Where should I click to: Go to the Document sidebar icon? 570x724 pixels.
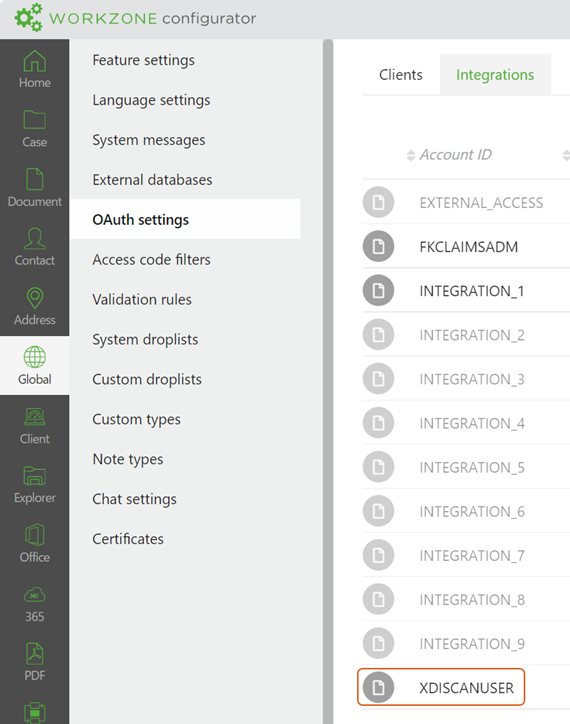click(x=35, y=179)
